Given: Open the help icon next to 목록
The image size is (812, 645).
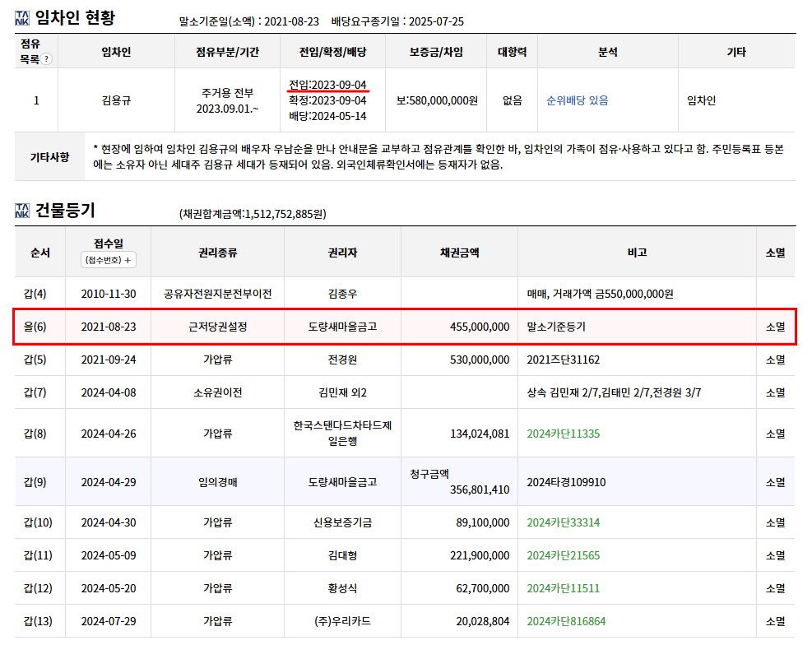Looking at the screenshot, I should point(46,59).
